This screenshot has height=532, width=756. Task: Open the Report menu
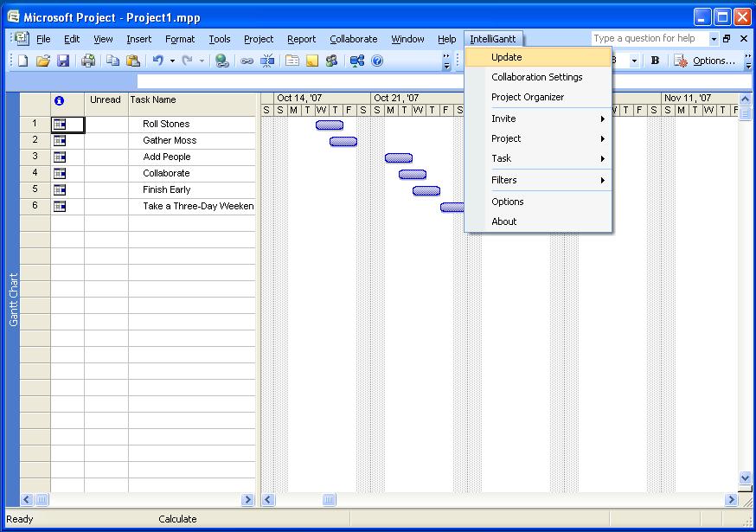301,39
